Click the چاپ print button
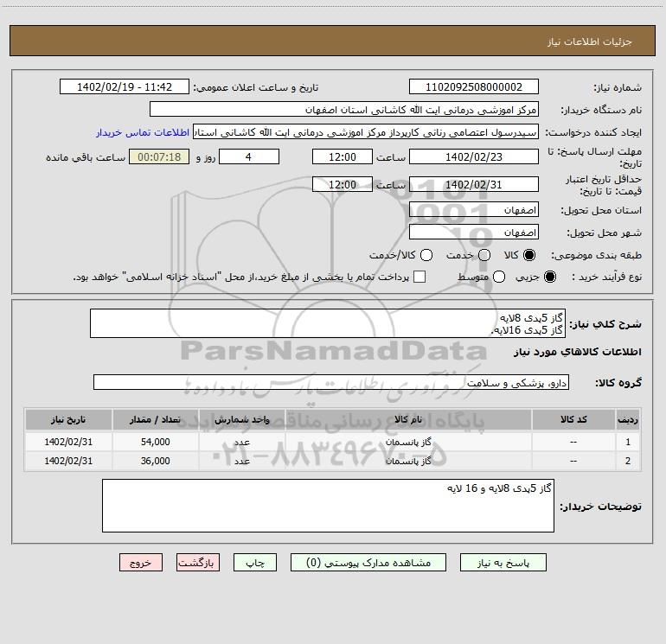 click(255, 563)
